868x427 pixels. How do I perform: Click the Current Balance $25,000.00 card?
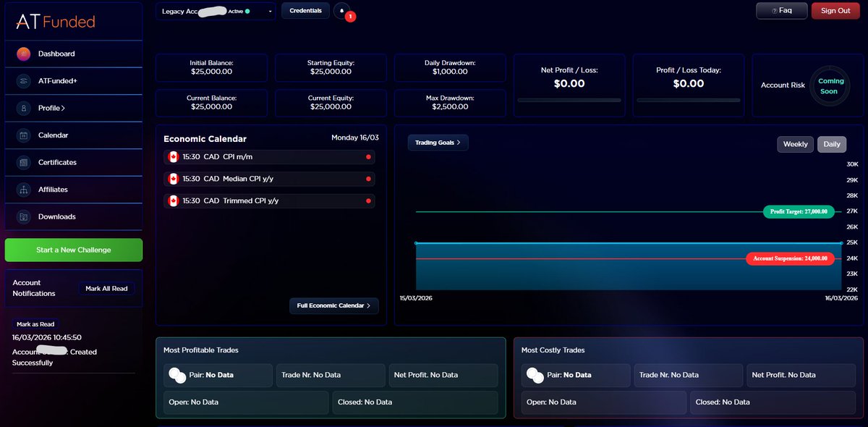click(211, 103)
